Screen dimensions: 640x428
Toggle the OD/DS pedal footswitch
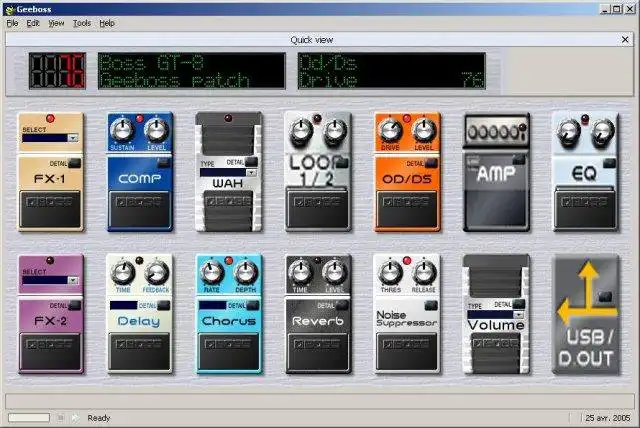(407, 209)
